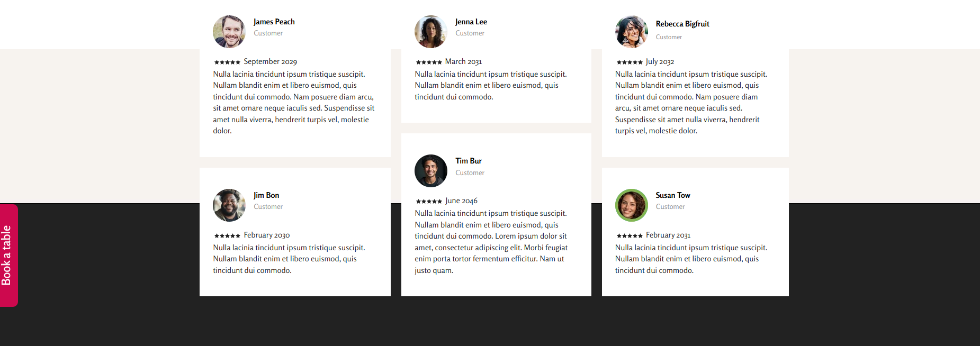Click the Susan Tow reviewer name
980x346 pixels.
click(673, 195)
